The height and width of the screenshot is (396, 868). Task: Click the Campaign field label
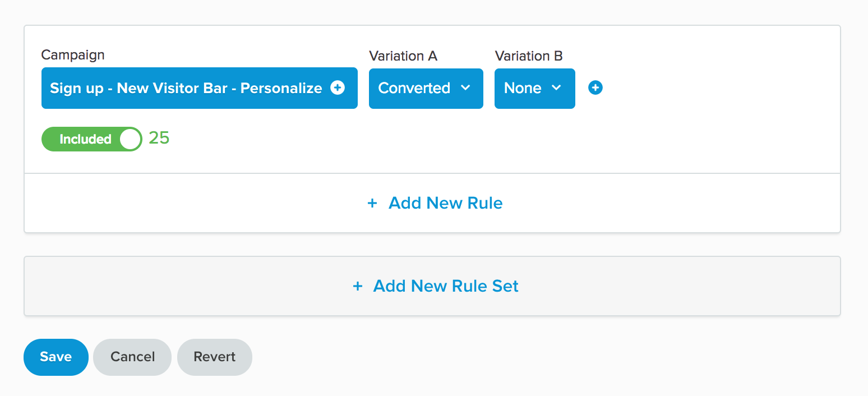[x=73, y=55]
